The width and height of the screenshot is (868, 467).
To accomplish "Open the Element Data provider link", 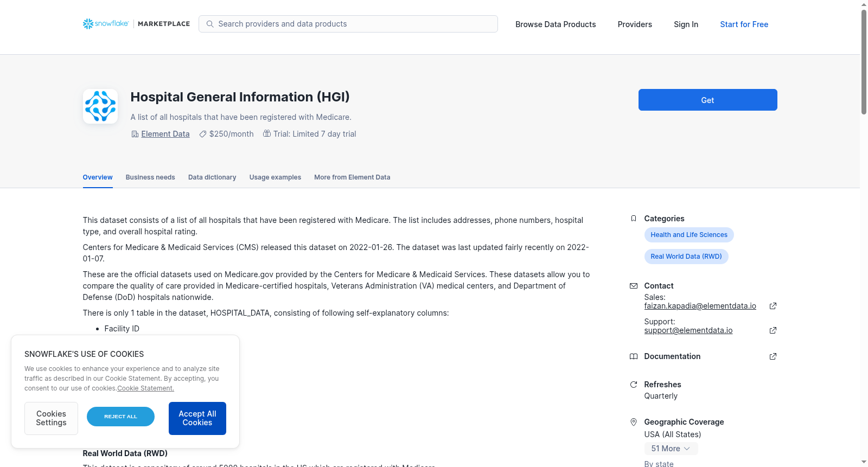I will pyautogui.click(x=165, y=134).
